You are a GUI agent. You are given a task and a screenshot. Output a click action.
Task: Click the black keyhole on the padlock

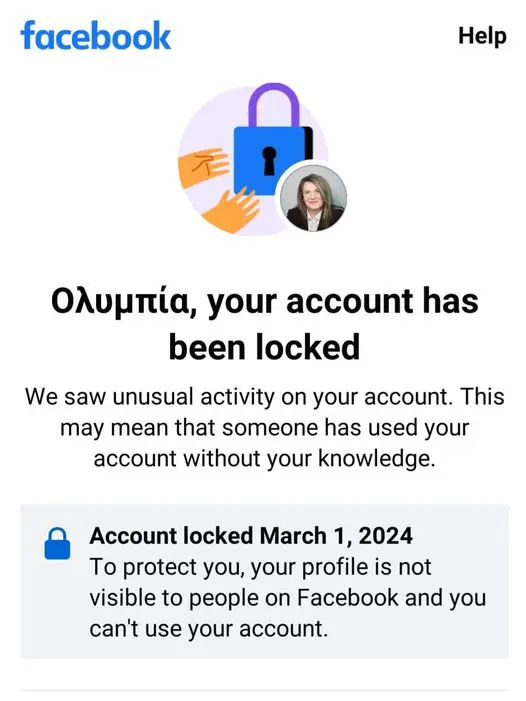269,160
